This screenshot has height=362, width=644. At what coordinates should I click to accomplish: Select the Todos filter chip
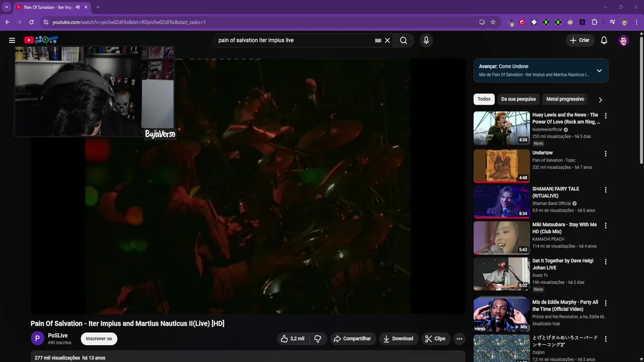[484, 99]
